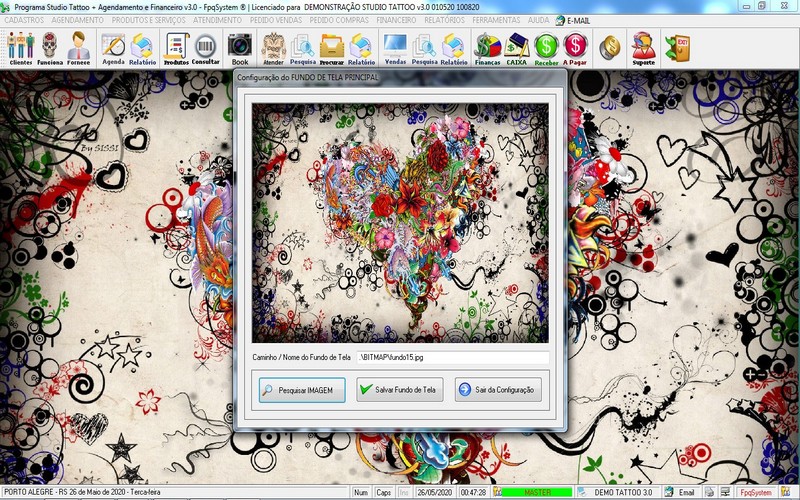The width and height of the screenshot is (800, 500).
Task: Click the Caps indicator in status bar
Action: [384, 492]
